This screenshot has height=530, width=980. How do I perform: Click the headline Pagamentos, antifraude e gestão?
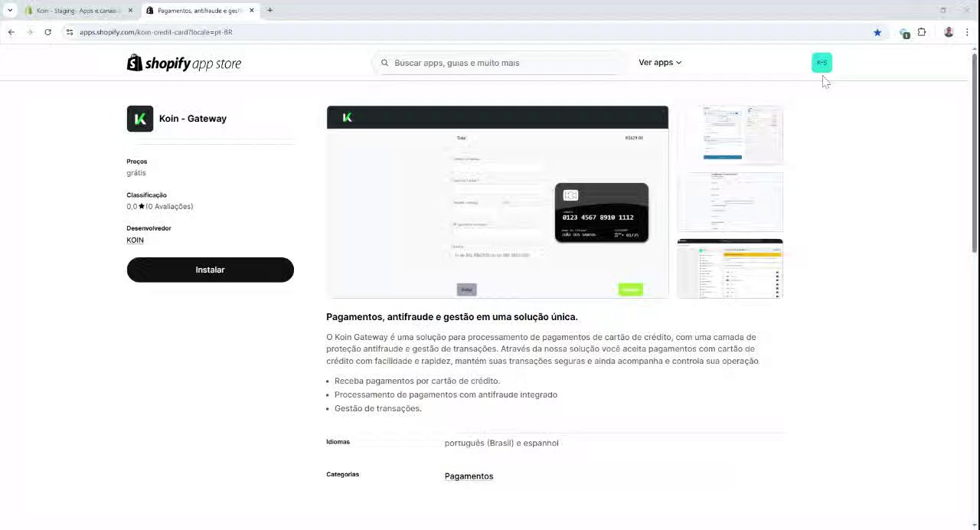(452, 317)
